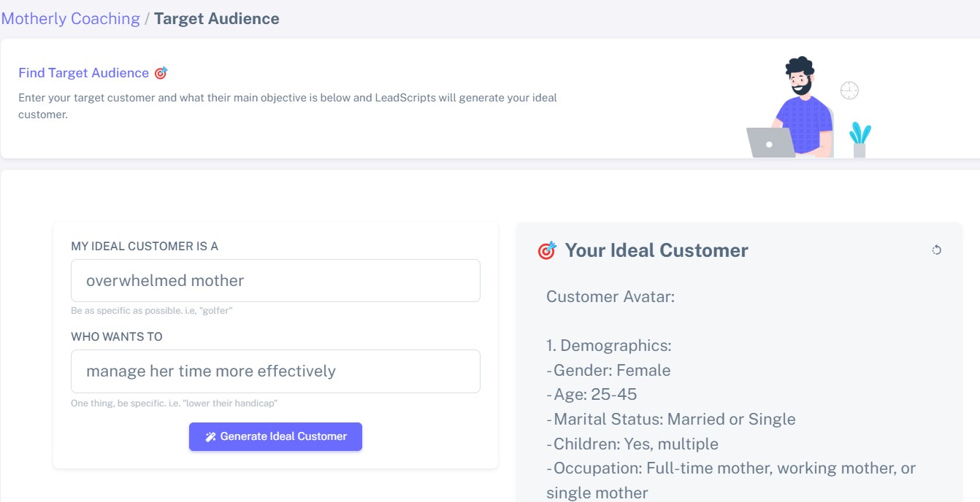Click the blue plant icon in the illustration
The width and height of the screenshot is (980, 502).
[x=860, y=137]
